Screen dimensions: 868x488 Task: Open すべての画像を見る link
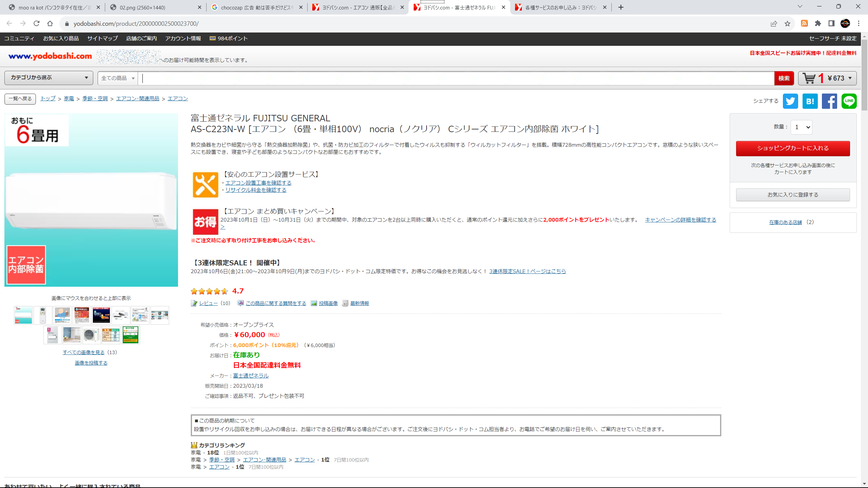click(x=84, y=352)
